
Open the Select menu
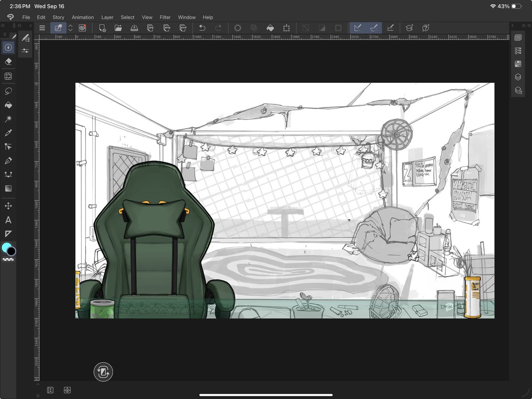(128, 17)
